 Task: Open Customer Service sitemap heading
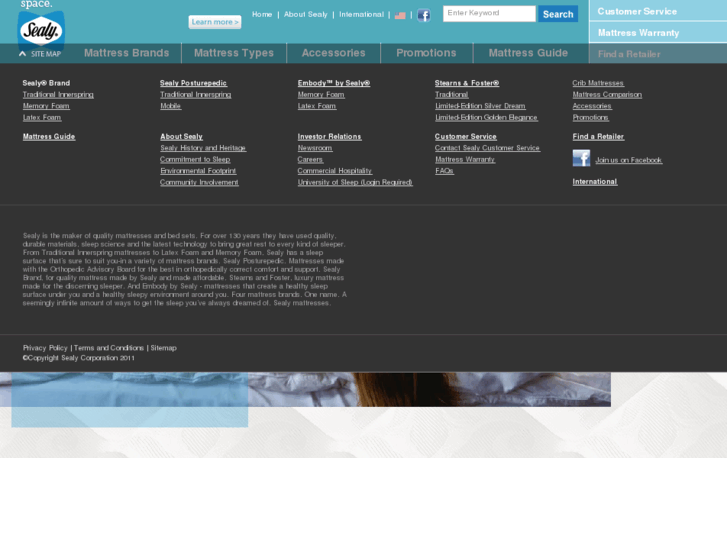click(x=466, y=136)
